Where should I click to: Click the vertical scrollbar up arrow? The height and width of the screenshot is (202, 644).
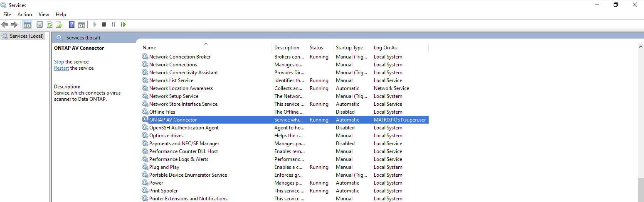point(640,46)
